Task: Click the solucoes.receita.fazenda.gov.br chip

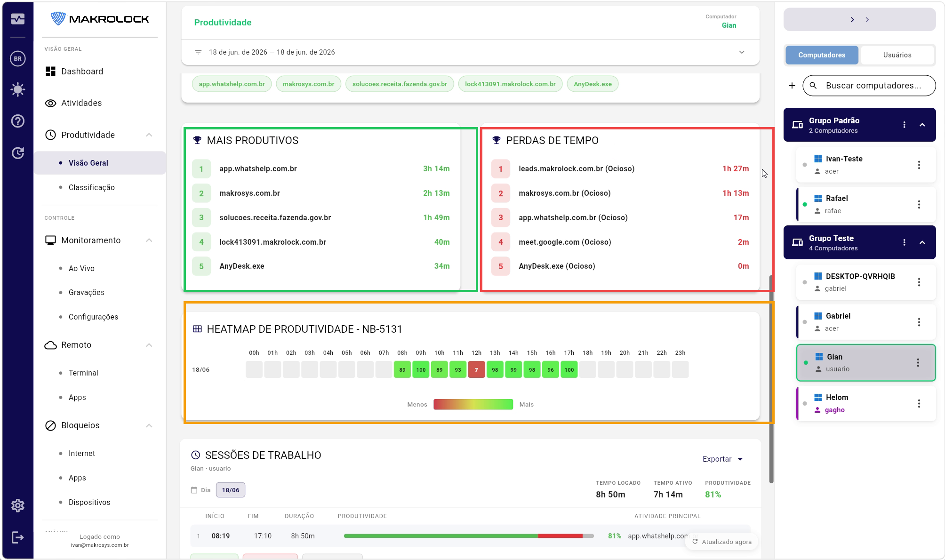Action: pyautogui.click(x=400, y=84)
